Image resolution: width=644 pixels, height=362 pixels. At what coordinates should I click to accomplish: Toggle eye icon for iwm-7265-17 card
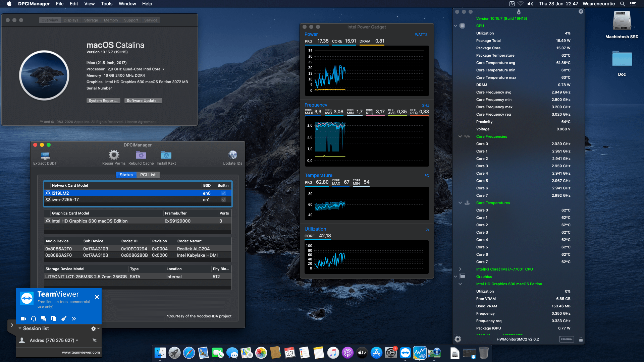coord(48,199)
